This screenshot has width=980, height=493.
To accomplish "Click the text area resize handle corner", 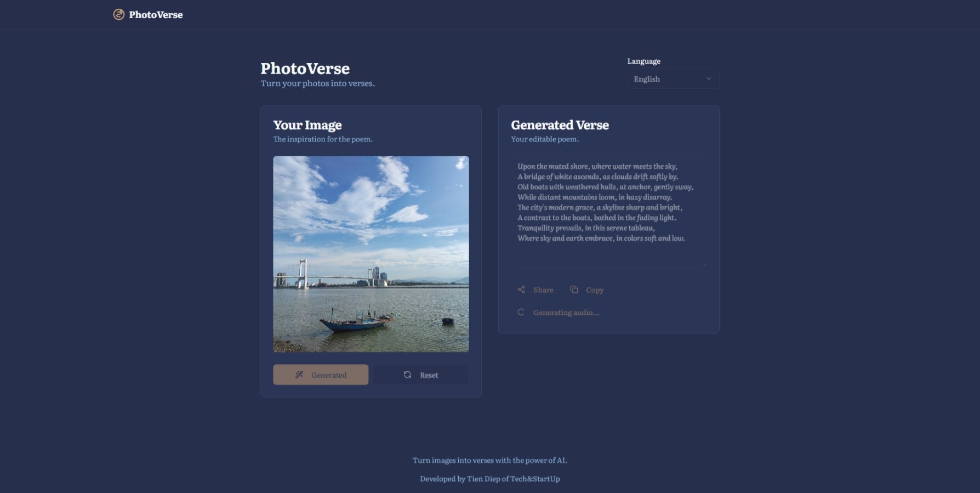I will pyautogui.click(x=704, y=264).
